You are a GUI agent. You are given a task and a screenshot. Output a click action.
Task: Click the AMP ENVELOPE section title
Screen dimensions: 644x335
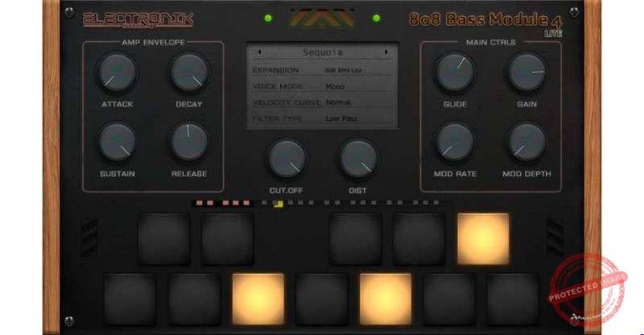pos(153,42)
